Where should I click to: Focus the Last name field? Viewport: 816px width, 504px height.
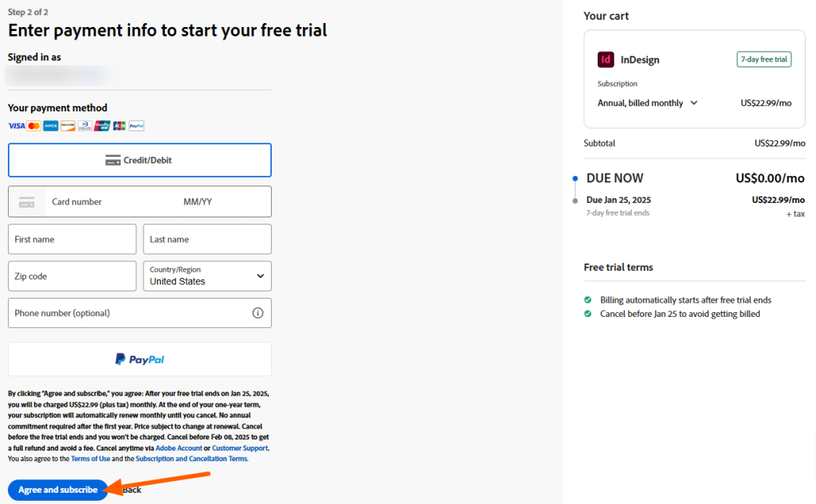pyautogui.click(x=207, y=239)
